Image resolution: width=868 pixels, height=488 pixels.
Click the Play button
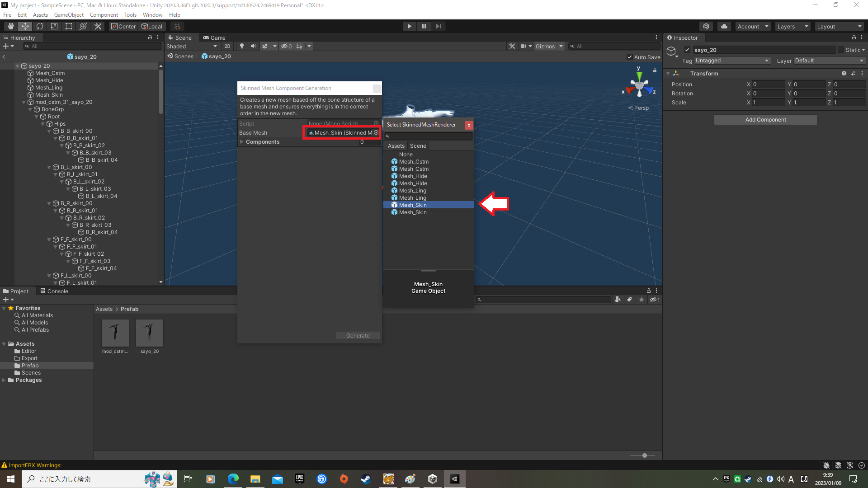409,26
